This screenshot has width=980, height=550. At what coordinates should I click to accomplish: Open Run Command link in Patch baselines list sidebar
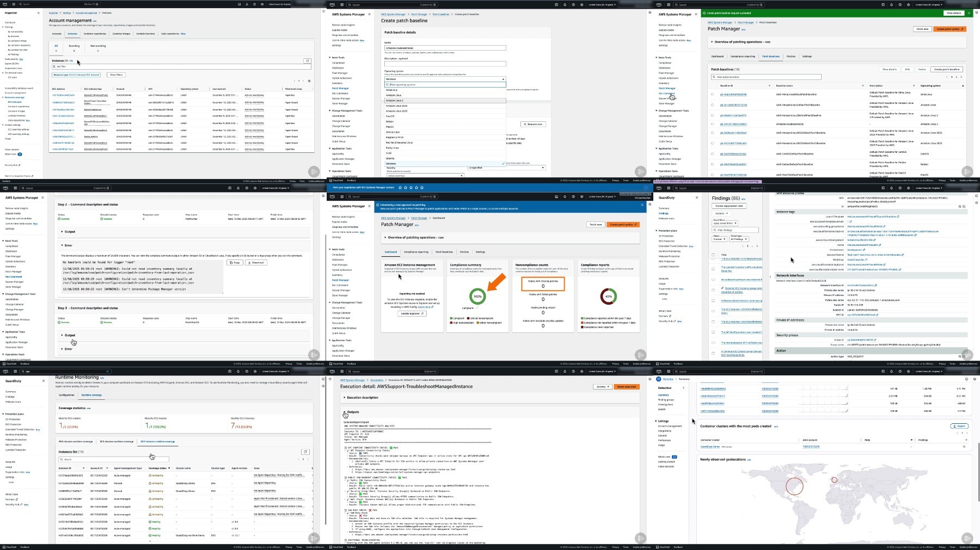point(666,94)
